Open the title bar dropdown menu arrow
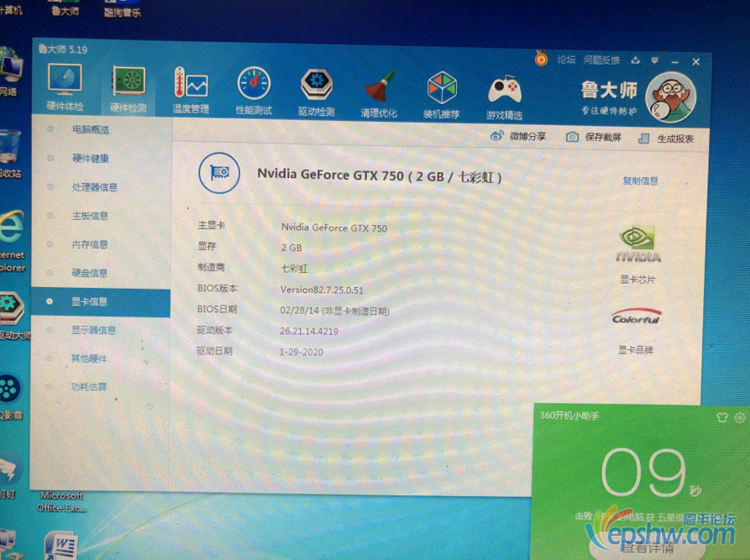 (x=655, y=60)
